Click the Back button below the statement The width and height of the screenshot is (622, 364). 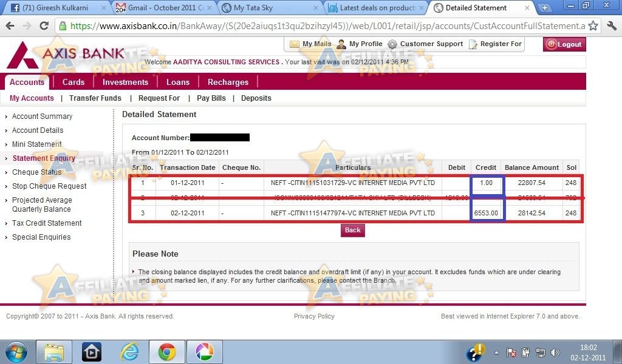coord(353,230)
